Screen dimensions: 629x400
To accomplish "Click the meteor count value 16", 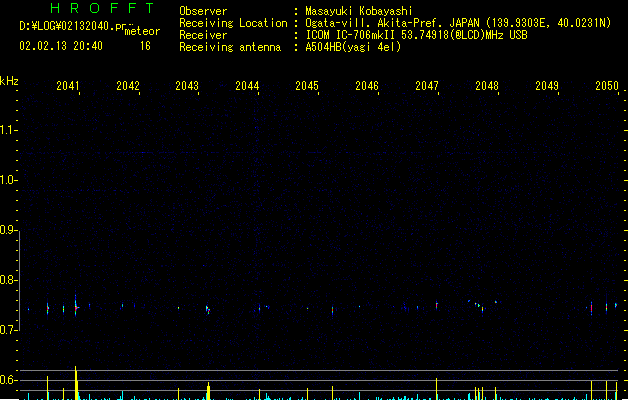I will (x=145, y=46).
